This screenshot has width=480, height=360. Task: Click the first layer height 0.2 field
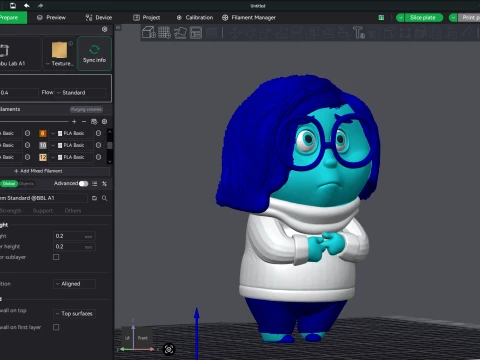pyautogui.click(x=74, y=247)
